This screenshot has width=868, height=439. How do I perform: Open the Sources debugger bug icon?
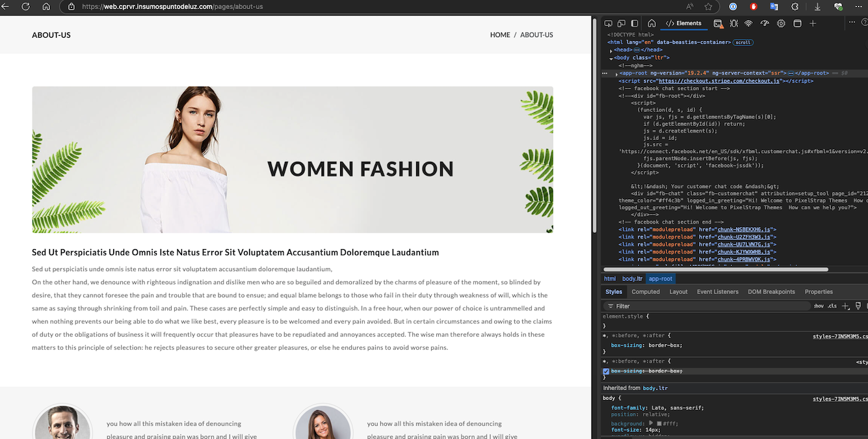(733, 23)
